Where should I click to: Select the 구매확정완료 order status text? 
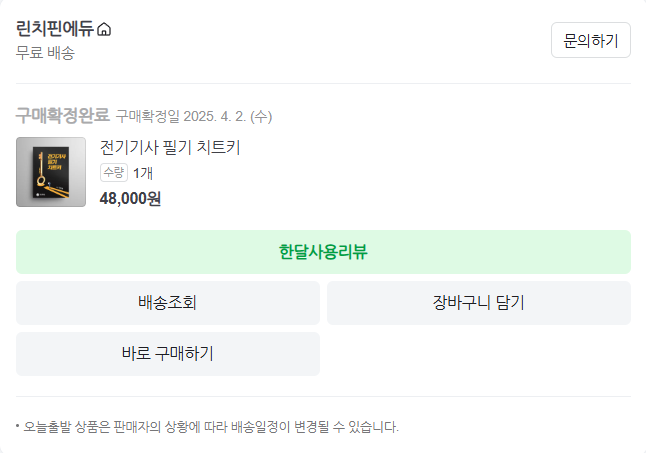tap(62, 115)
